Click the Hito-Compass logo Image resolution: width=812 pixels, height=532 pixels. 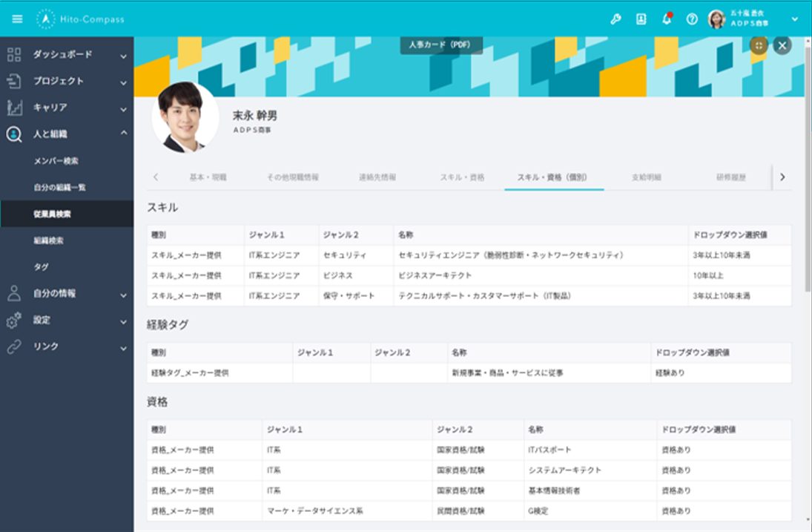(x=80, y=19)
